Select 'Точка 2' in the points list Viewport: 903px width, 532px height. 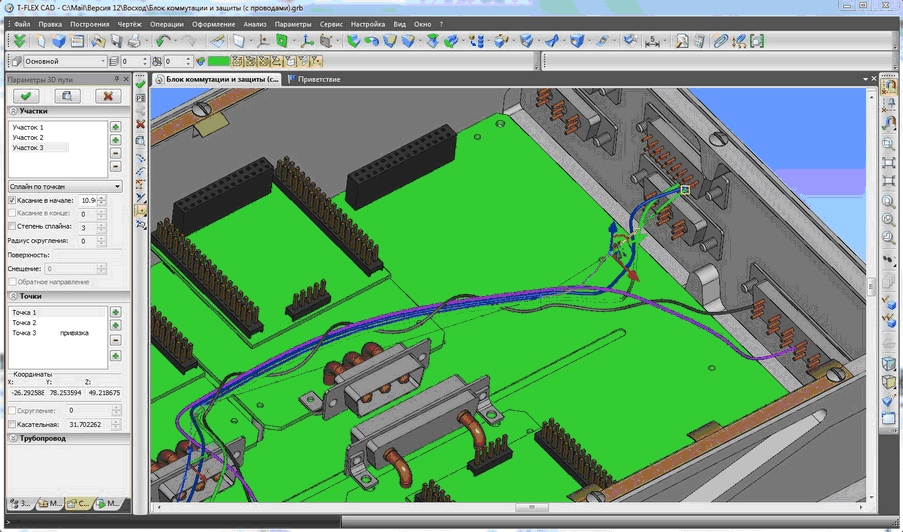pyautogui.click(x=24, y=323)
